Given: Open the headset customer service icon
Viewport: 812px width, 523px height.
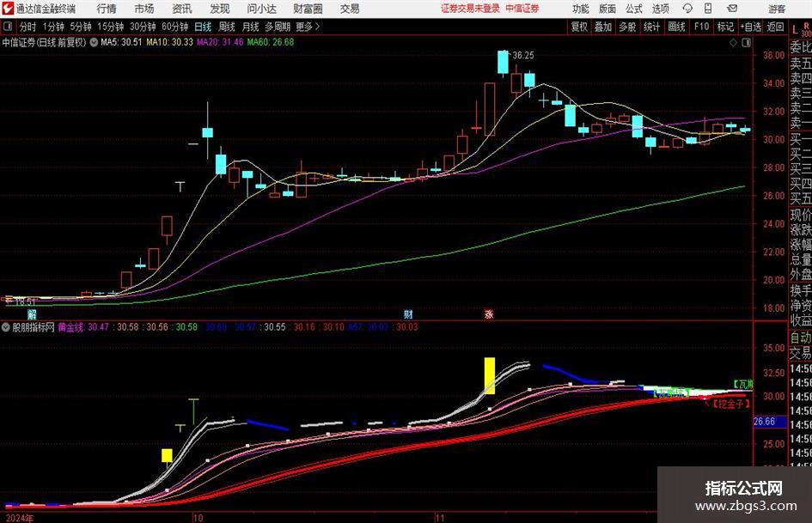Looking at the screenshot, I should [x=687, y=9].
